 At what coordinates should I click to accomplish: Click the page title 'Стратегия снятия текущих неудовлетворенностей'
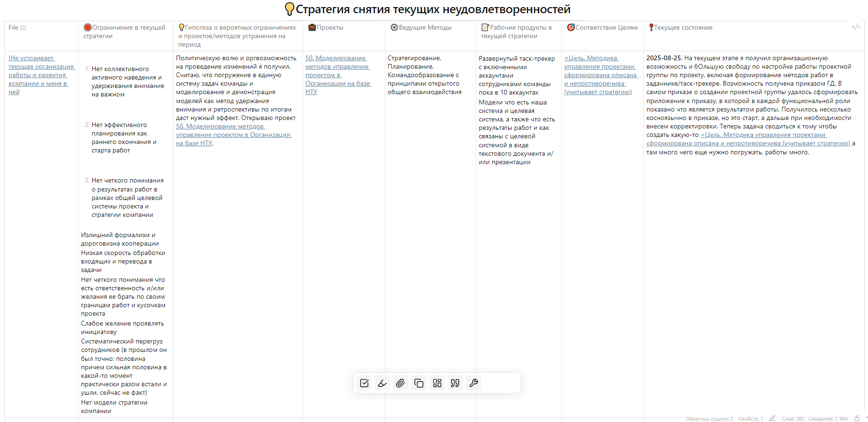coord(432,9)
